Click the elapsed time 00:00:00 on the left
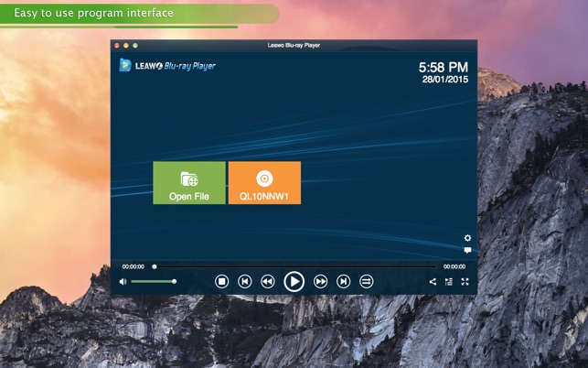The height and width of the screenshot is (368, 588). (134, 266)
